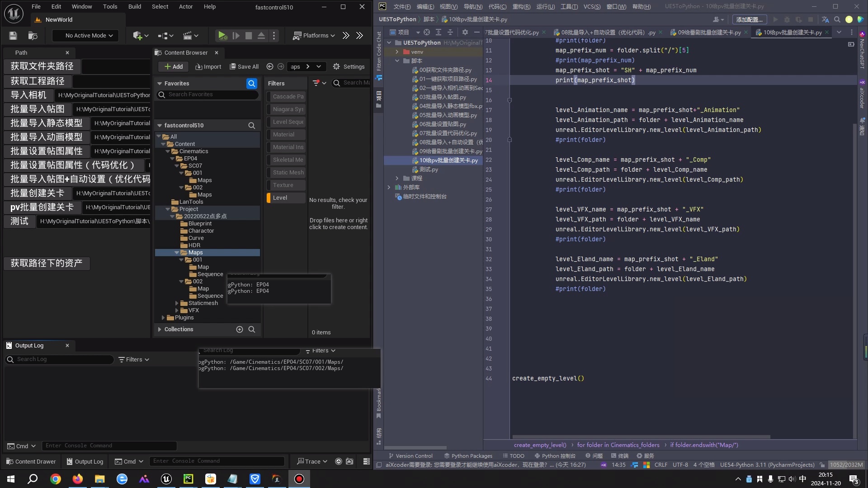Switch to the 09给番剧批量创建关卡.py tab
Image resolution: width=868 pixels, height=488 pixels.
[x=708, y=33]
